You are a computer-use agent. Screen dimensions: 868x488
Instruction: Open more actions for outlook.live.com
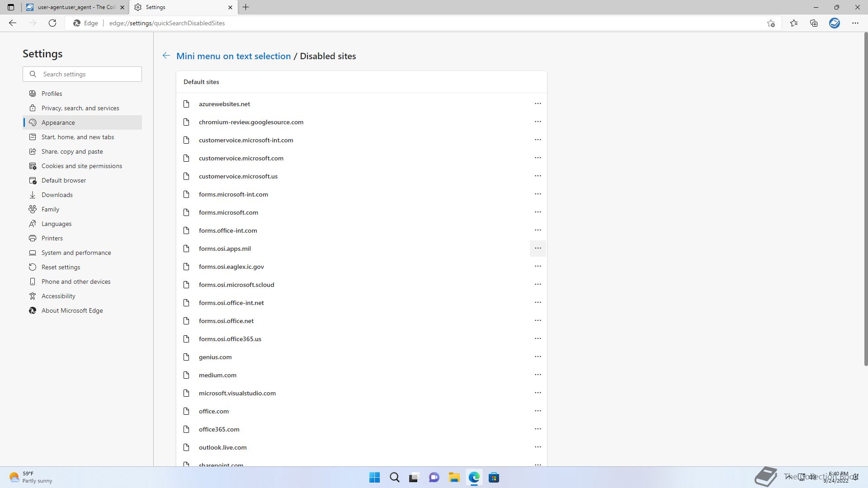(x=538, y=447)
